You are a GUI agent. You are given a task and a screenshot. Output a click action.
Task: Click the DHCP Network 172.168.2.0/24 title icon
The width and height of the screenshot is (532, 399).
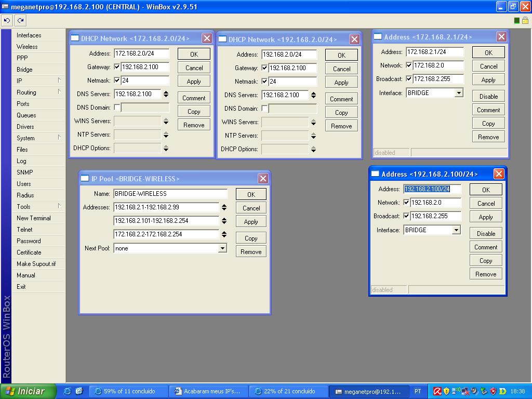click(75, 38)
